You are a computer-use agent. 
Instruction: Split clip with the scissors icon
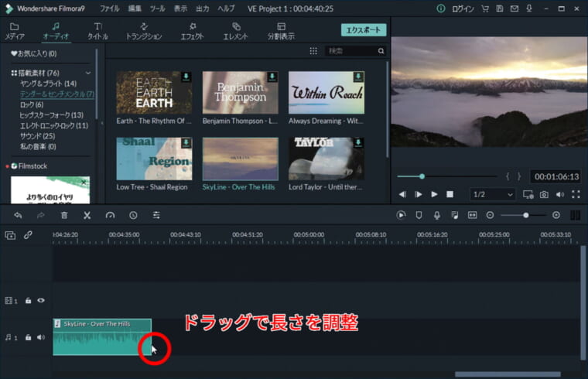click(x=87, y=215)
